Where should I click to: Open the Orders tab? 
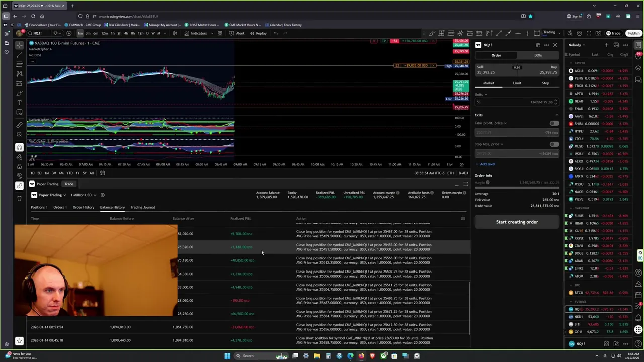tap(60, 207)
